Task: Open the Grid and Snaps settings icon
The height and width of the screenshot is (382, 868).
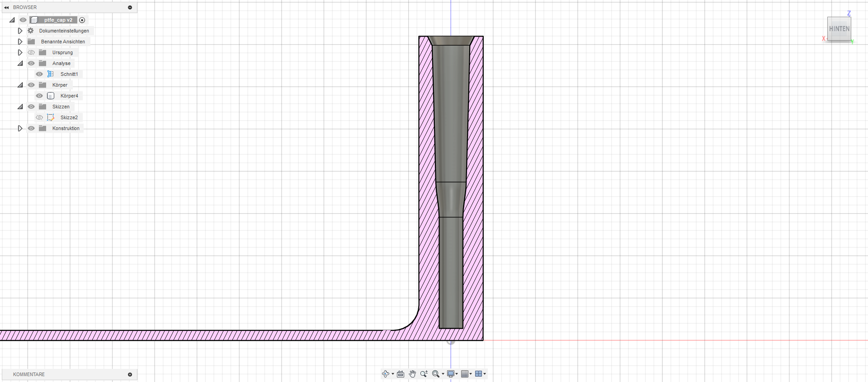Action: click(x=465, y=374)
